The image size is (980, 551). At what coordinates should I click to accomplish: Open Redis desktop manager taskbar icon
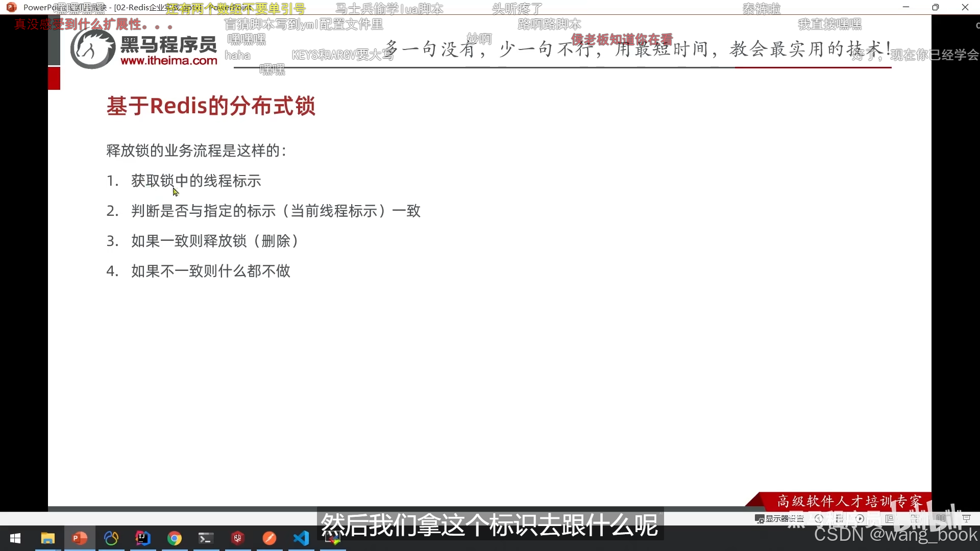(237, 538)
